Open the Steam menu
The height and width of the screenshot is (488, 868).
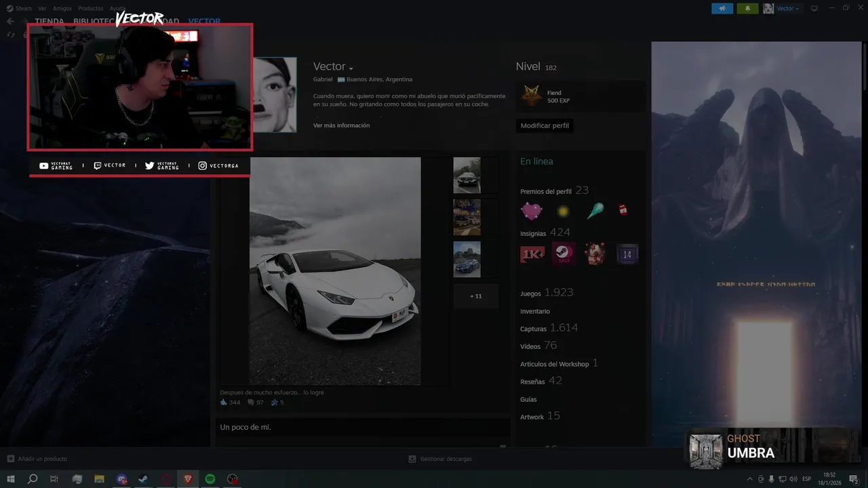[24, 9]
